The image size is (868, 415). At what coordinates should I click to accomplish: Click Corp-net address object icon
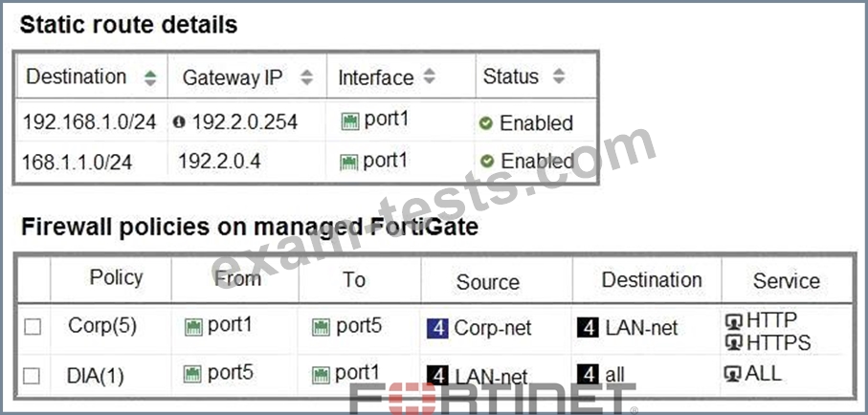point(437,328)
